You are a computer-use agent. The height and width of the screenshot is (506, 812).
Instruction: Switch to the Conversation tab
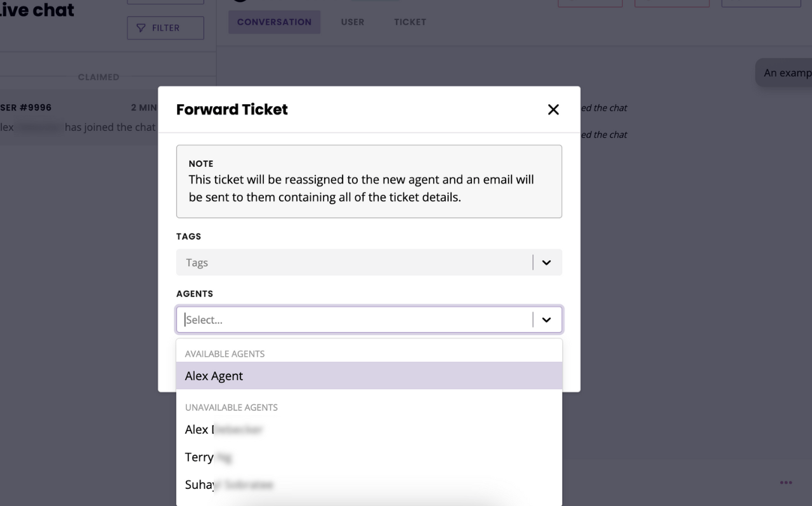(274, 22)
